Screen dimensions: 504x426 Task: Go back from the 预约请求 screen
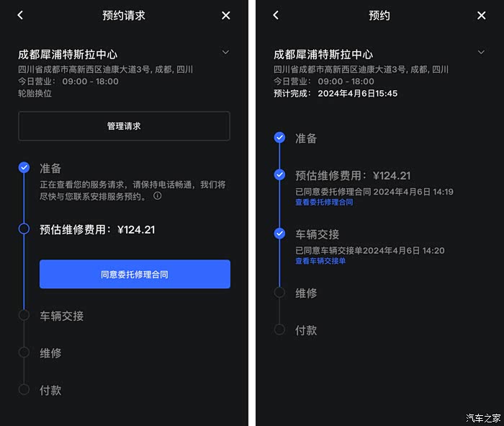[x=20, y=15]
